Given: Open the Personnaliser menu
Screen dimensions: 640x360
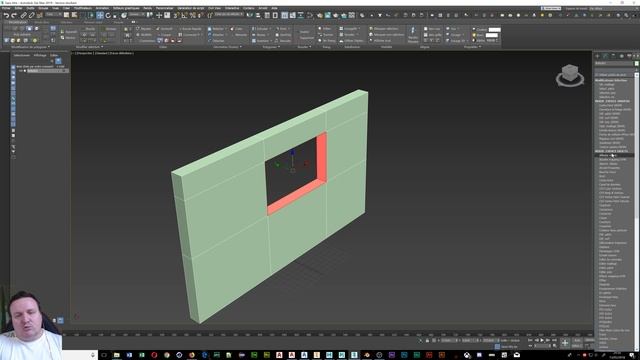Looking at the screenshot, I should (x=164, y=8).
